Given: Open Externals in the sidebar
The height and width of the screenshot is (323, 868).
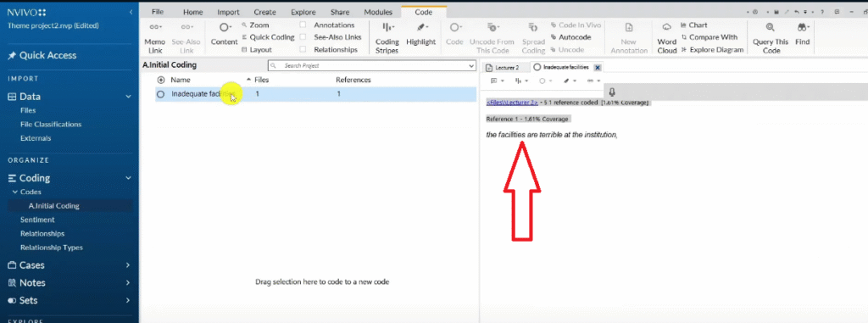Looking at the screenshot, I should [36, 138].
